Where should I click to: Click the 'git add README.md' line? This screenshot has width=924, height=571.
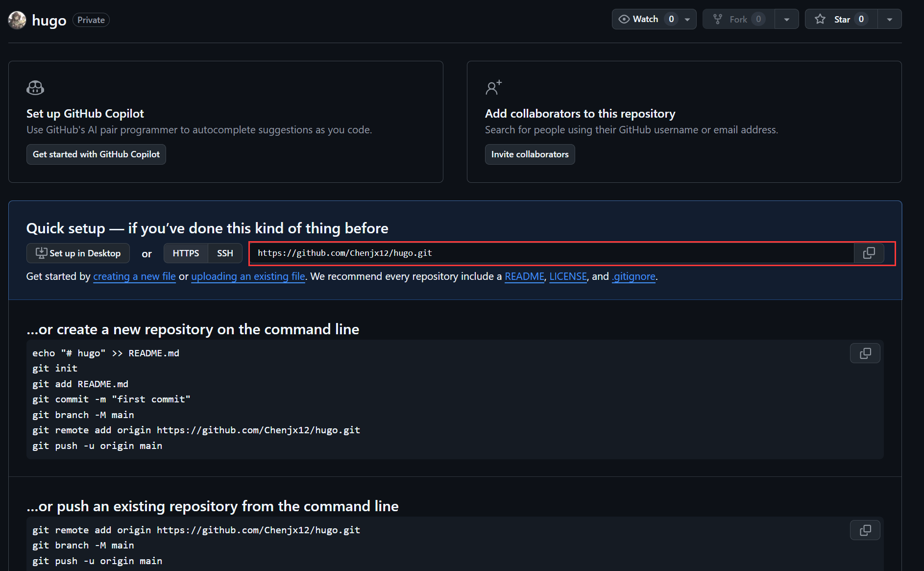[80, 384]
